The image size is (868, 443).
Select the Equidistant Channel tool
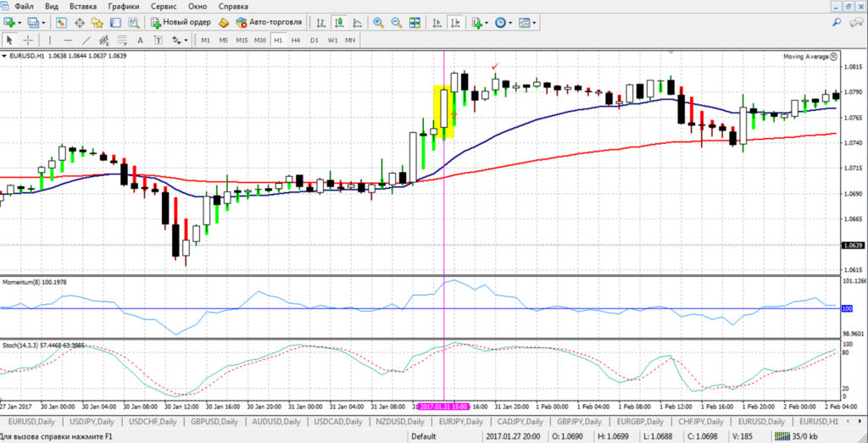point(103,41)
